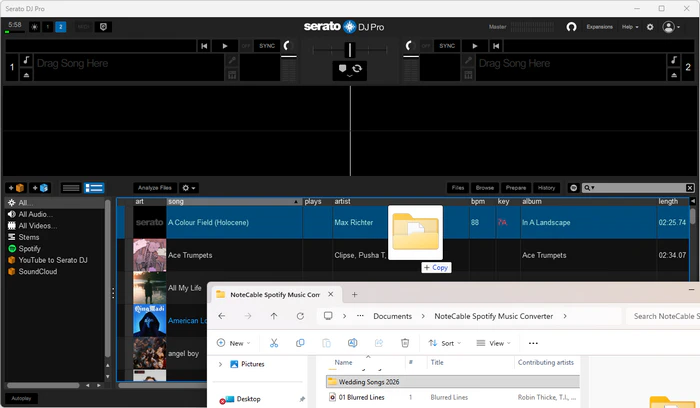Open deck 1 stems/pad grid icon

232,75
